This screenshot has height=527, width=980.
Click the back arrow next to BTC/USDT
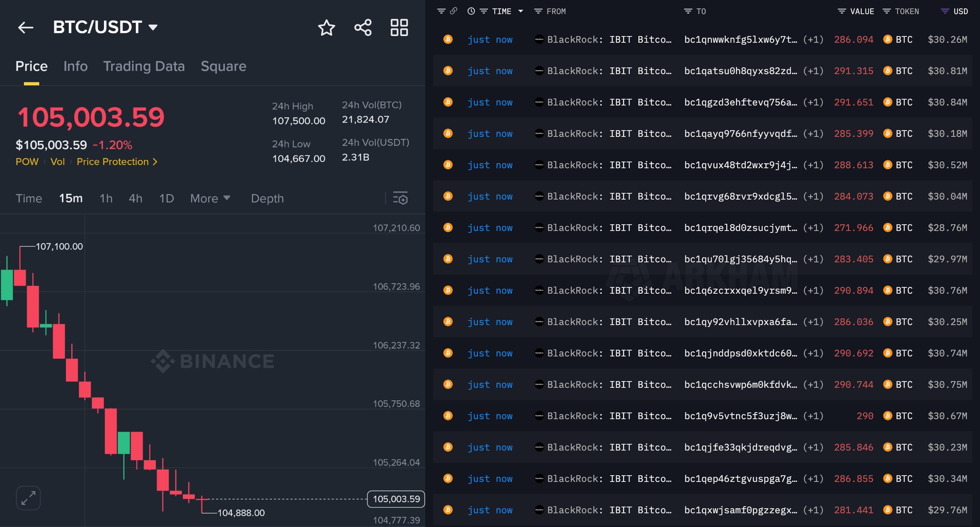pos(26,27)
